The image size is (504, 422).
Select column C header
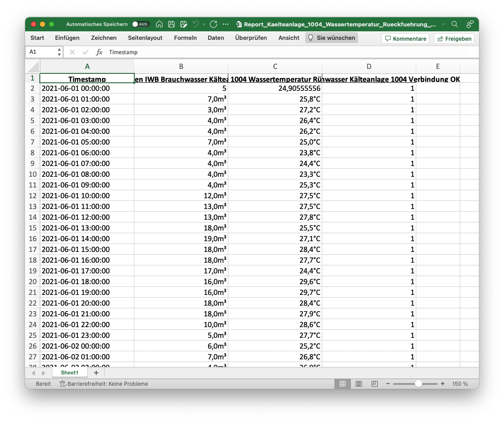[275, 67]
